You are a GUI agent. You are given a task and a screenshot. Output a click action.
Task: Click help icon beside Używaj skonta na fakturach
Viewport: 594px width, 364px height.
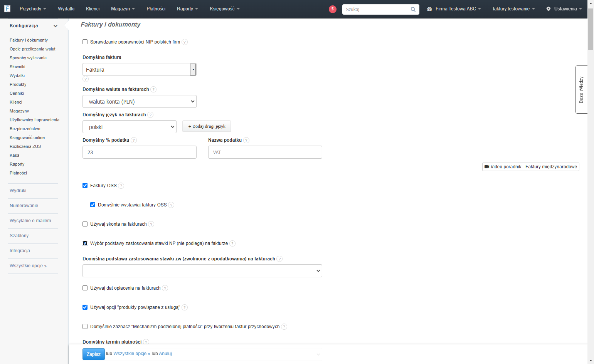(x=151, y=224)
